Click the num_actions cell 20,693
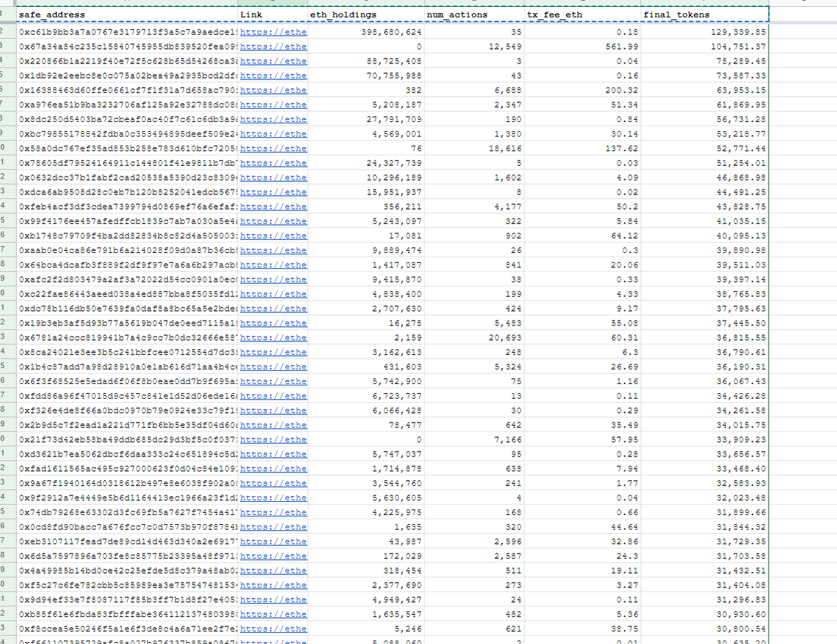The height and width of the screenshot is (644, 837). (x=474, y=337)
